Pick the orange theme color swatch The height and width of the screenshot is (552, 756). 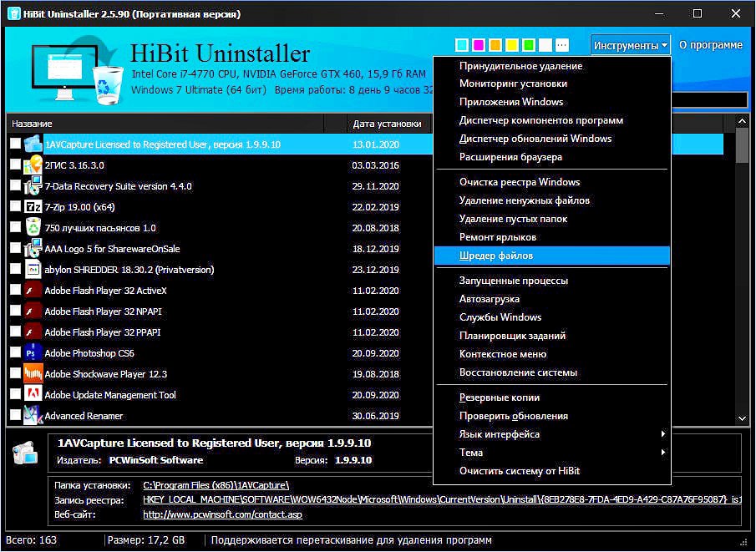pyautogui.click(x=495, y=45)
